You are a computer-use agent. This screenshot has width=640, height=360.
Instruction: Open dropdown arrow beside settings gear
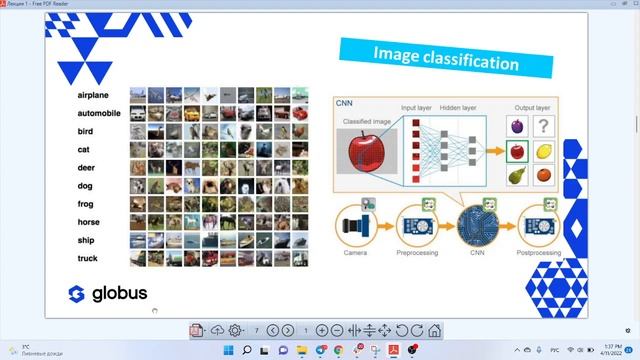243,331
